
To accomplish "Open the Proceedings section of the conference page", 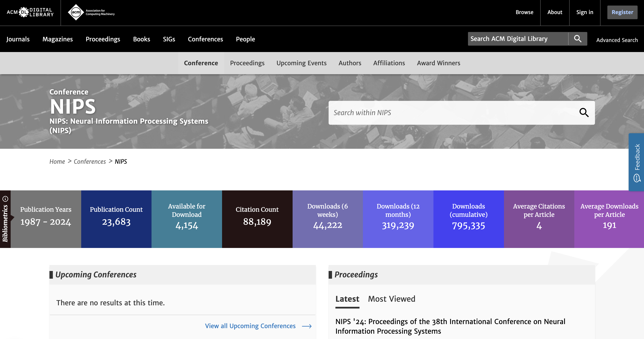I will click(x=247, y=63).
